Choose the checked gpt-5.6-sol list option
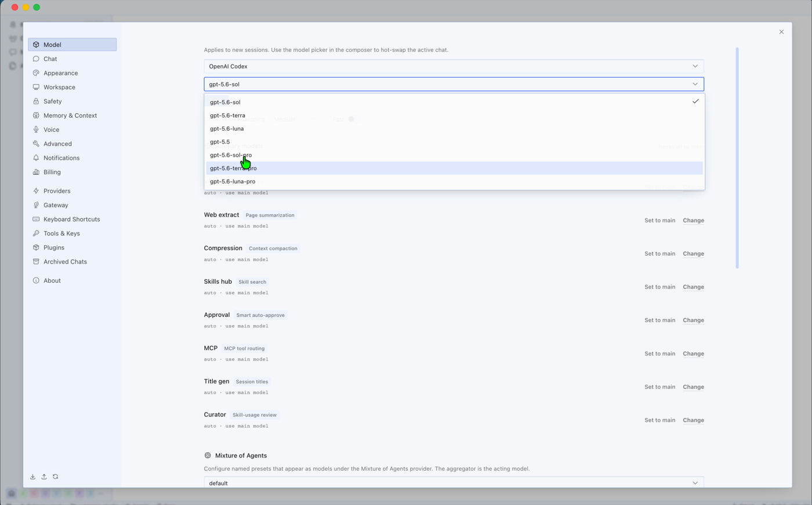The width and height of the screenshot is (812, 505). click(454, 102)
